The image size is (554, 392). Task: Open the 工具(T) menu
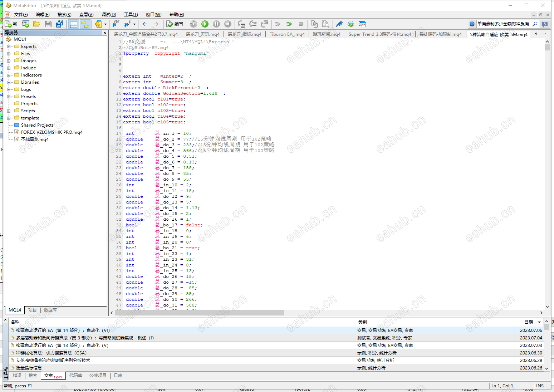131,15
